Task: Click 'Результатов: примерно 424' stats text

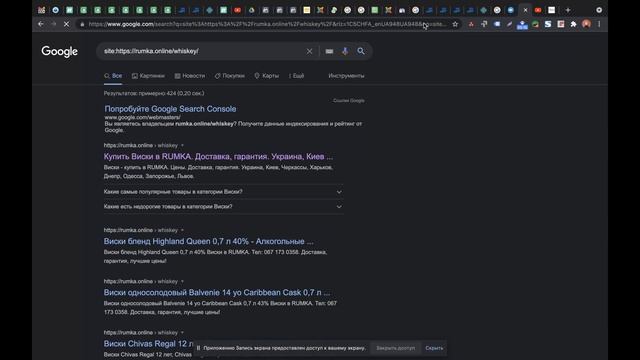Action: 154,93
